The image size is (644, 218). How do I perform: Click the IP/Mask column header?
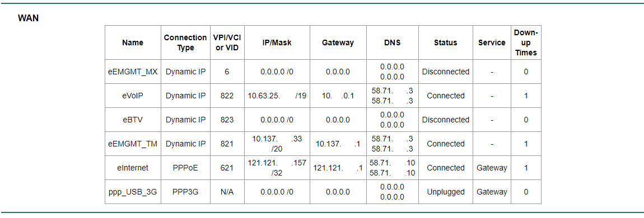pyautogui.click(x=277, y=42)
